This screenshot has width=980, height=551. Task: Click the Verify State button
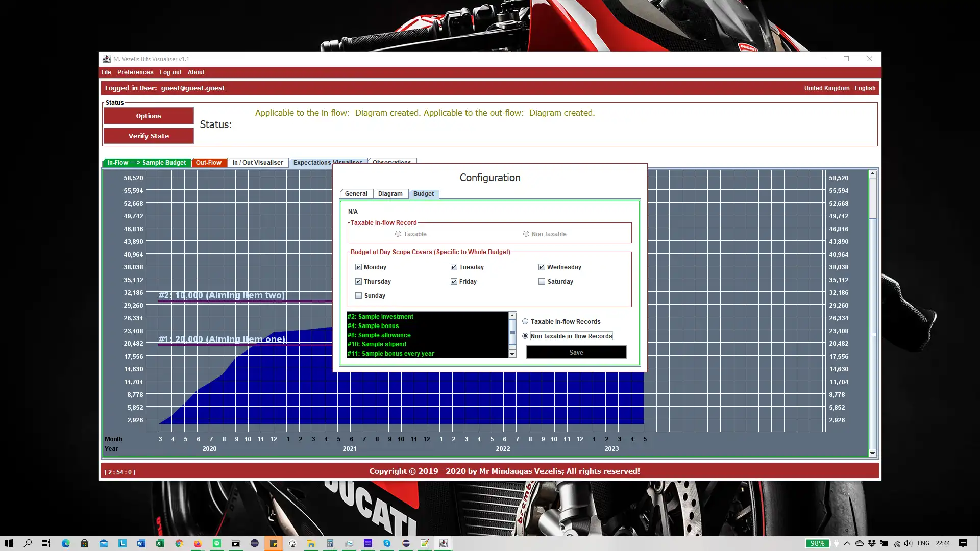(x=149, y=136)
